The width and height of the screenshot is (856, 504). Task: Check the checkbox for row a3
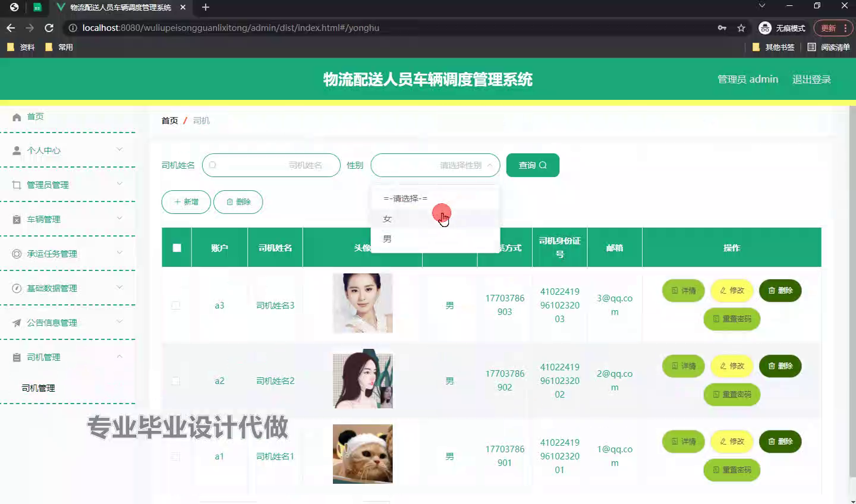175,305
